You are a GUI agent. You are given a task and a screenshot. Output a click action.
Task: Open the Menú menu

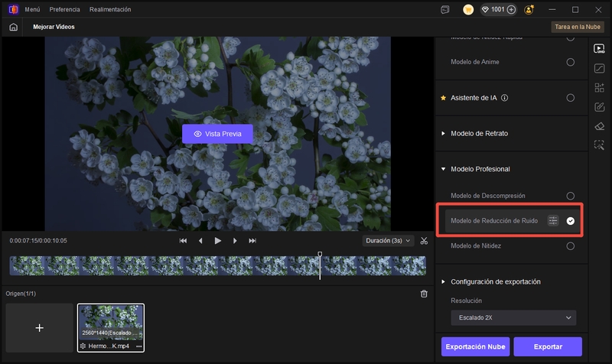point(32,9)
